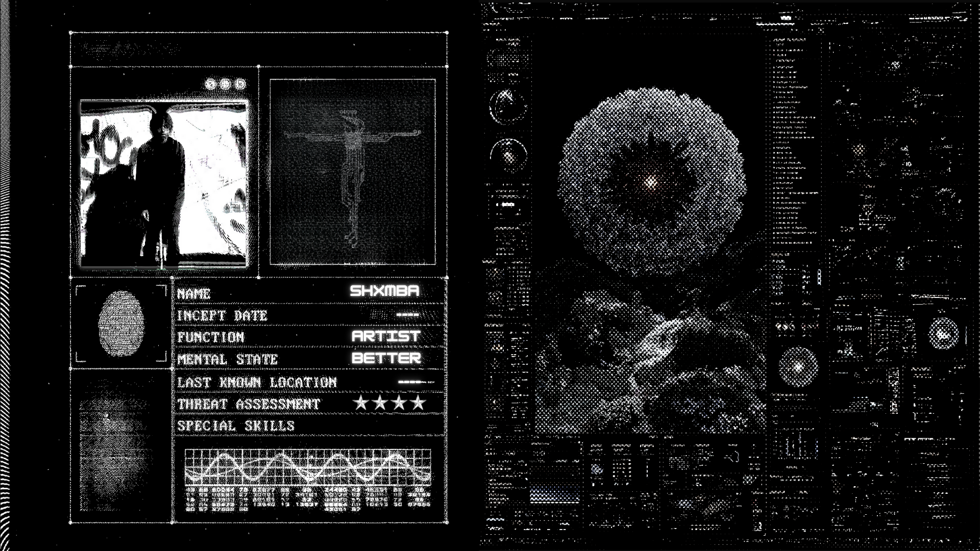This screenshot has width=980, height=551.
Task: Click the Special Skills row label
Action: (x=236, y=426)
